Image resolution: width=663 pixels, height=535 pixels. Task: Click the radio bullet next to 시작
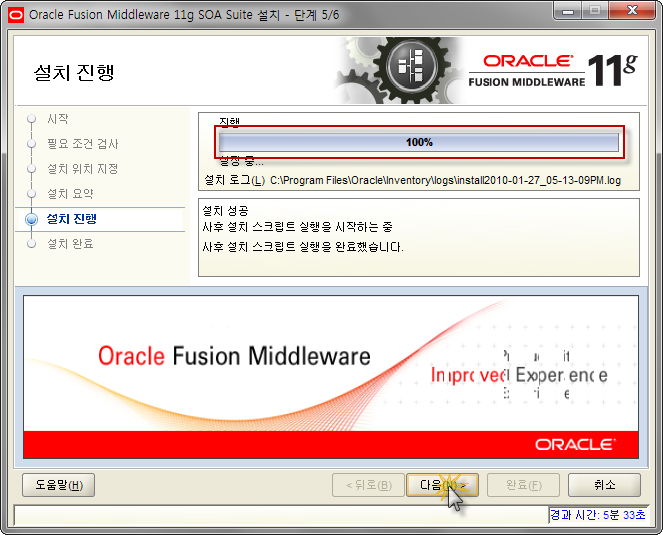pyautogui.click(x=31, y=119)
